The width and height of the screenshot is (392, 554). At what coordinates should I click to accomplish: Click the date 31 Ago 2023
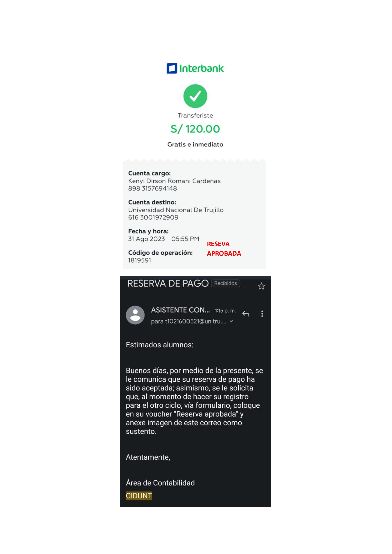pyautogui.click(x=146, y=239)
